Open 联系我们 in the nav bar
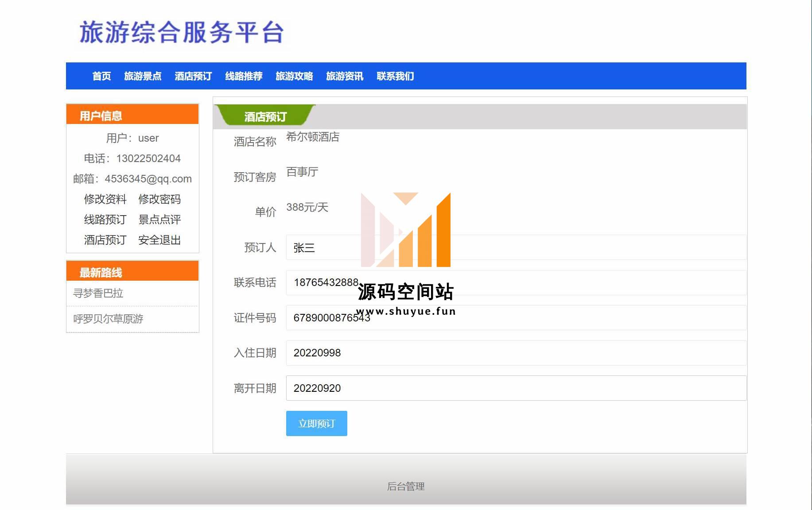Image resolution: width=812 pixels, height=510 pixels. tap(395, 76)
